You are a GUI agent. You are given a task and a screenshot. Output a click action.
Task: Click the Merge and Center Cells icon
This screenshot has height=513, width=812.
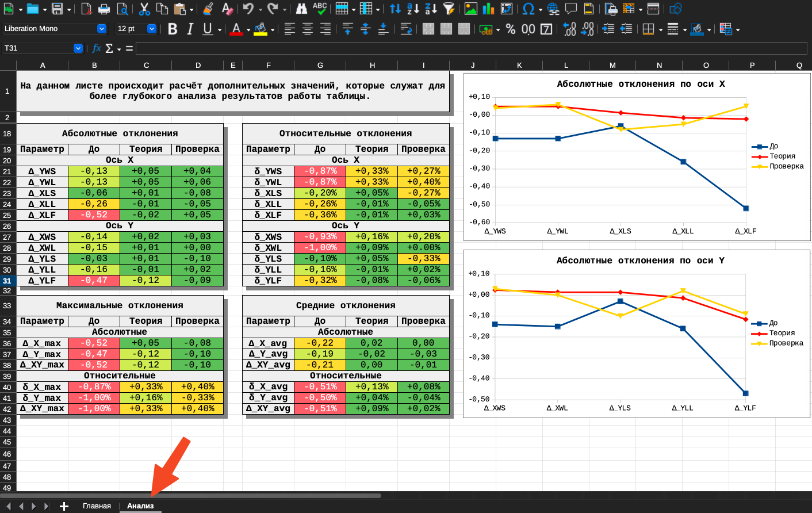click(428, 29)
